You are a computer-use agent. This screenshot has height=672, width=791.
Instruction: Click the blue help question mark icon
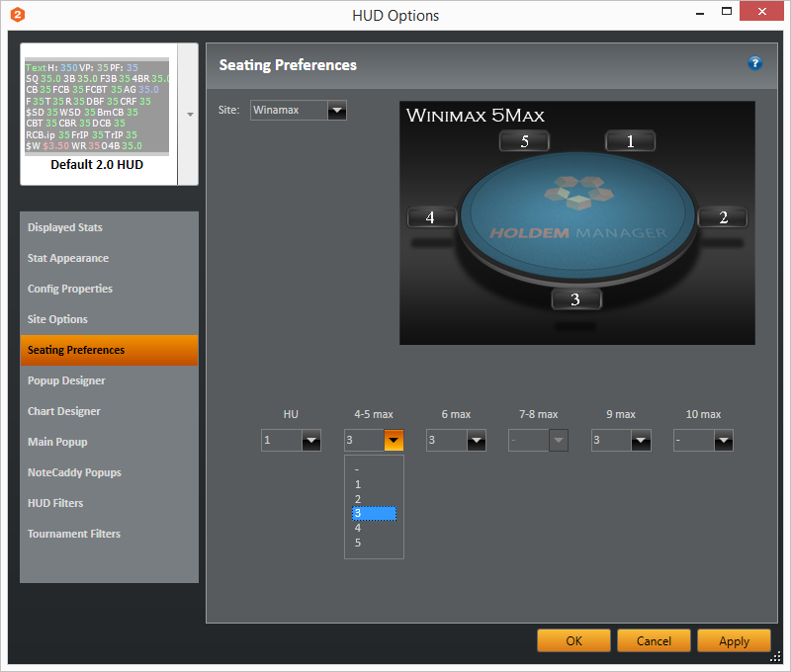(x=754, y=63)
